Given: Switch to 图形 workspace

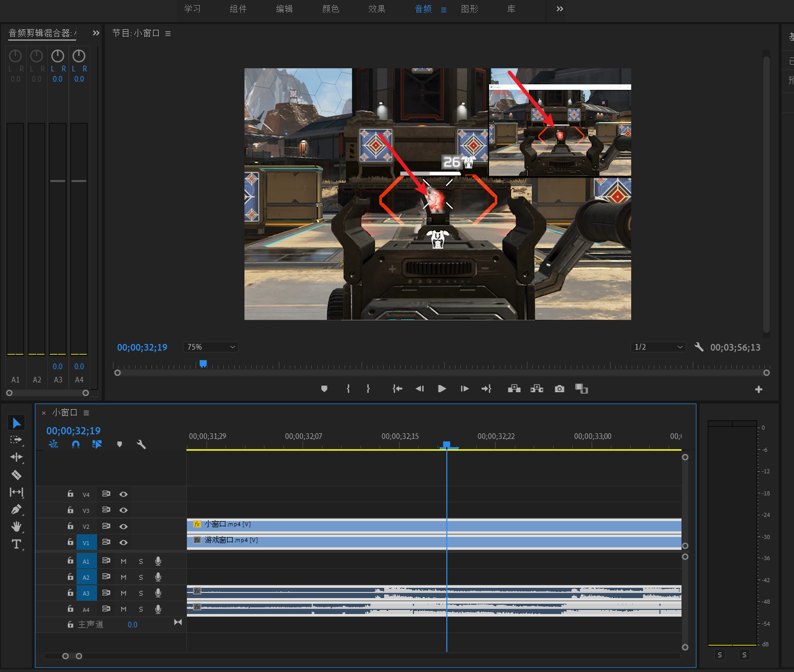Looking at the screenshot, I should coord(469,9).
